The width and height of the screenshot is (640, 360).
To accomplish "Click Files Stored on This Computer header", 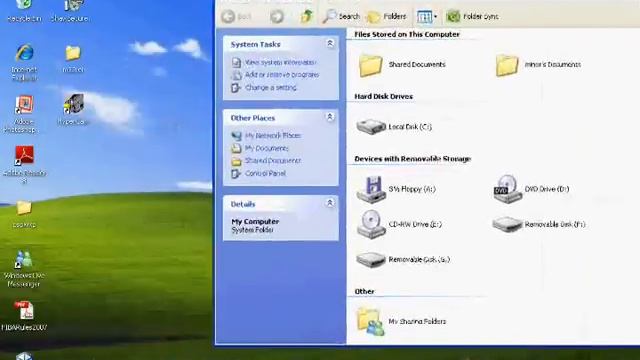I will (407, 35).
